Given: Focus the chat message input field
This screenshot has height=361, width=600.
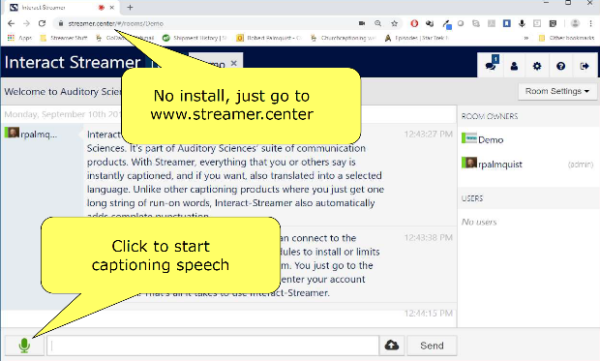Looking at the screenshot, I should [x=213, y=346].
